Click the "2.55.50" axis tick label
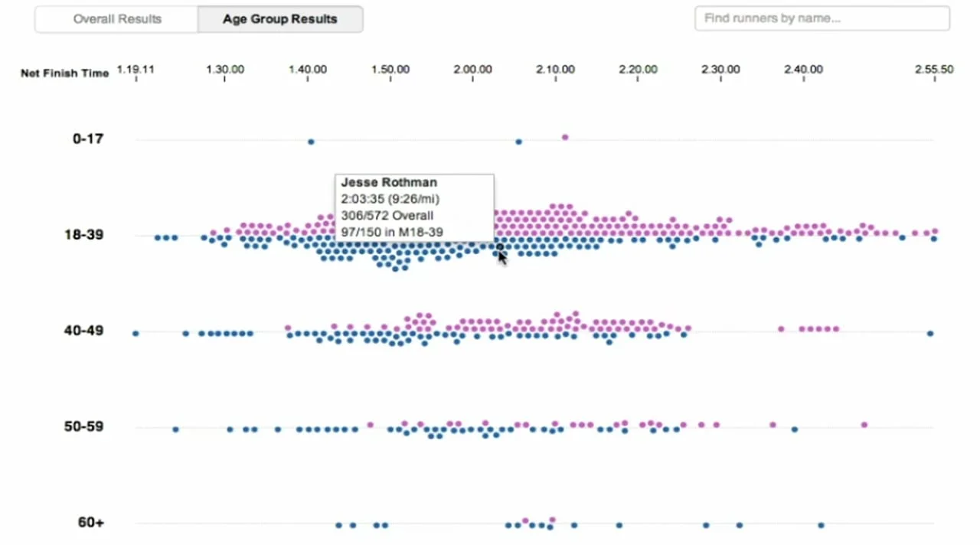This screenshot has height=551, width=980. (935, 69)
